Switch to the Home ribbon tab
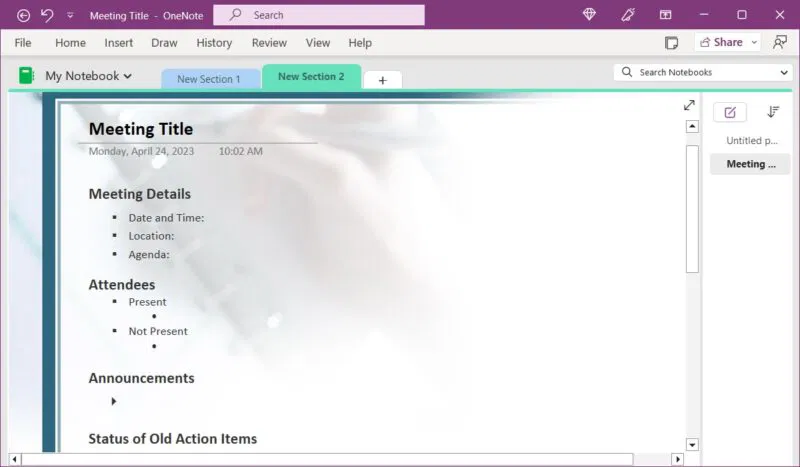 pos(70,43)
